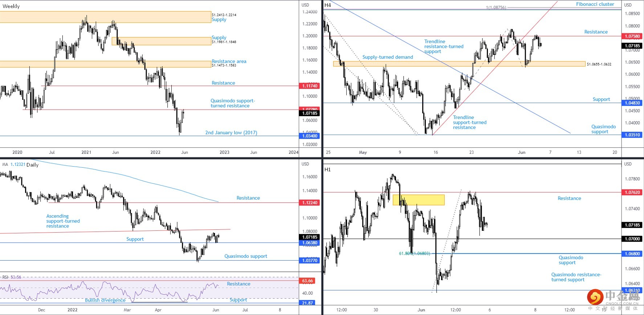The width and height of the screenshot is (644, 315).
Task: Select the Bullish divergence annotation
Action: pos(105,300)
